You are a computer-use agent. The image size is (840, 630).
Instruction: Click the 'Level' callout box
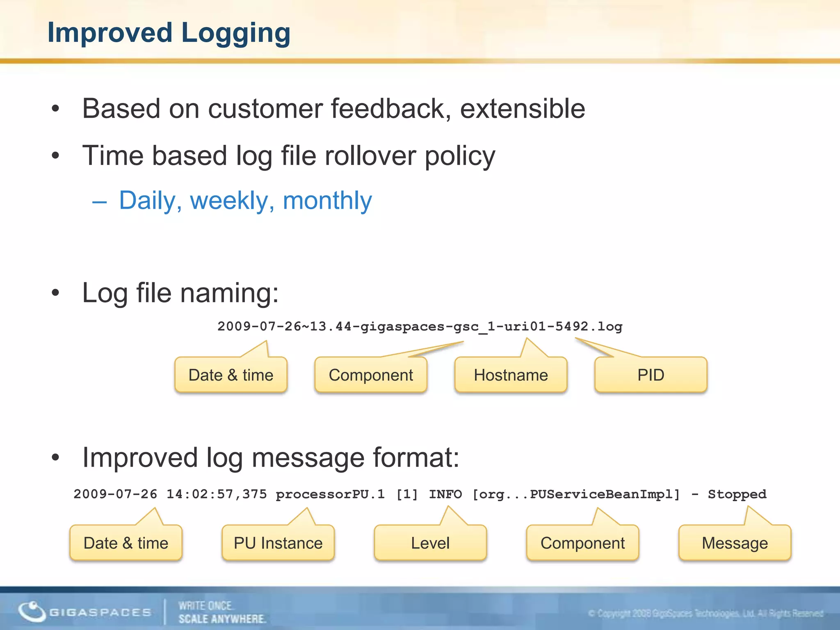click(430, 543)
